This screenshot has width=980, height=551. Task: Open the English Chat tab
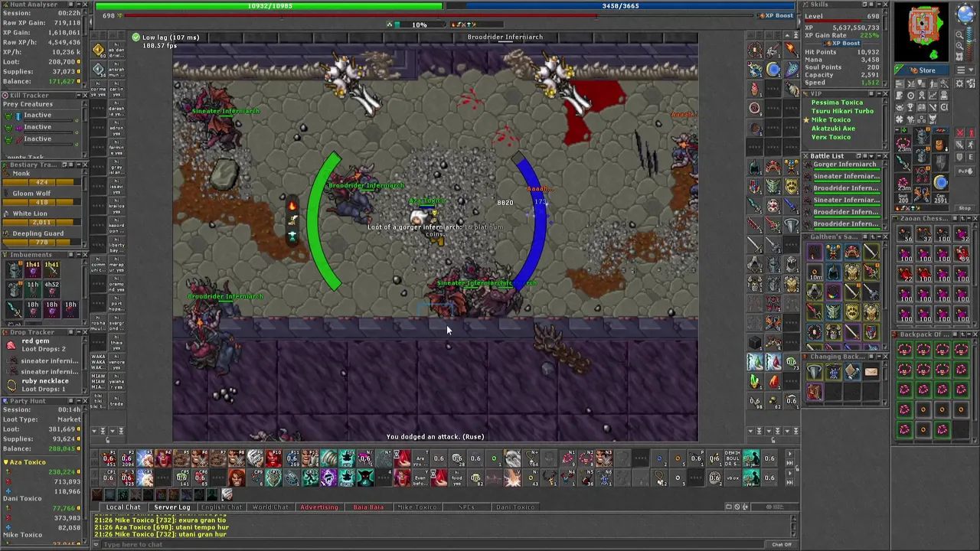pyautogui.click(x=221, y=507)
